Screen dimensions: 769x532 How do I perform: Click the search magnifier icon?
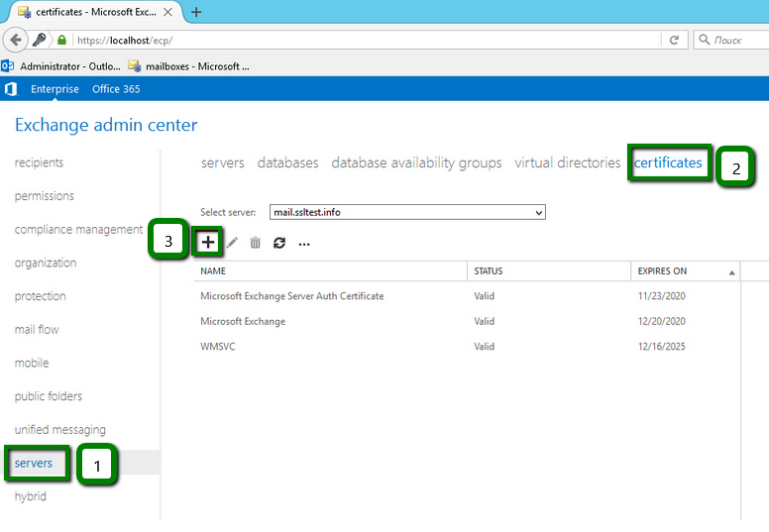(x=705, y=40)
